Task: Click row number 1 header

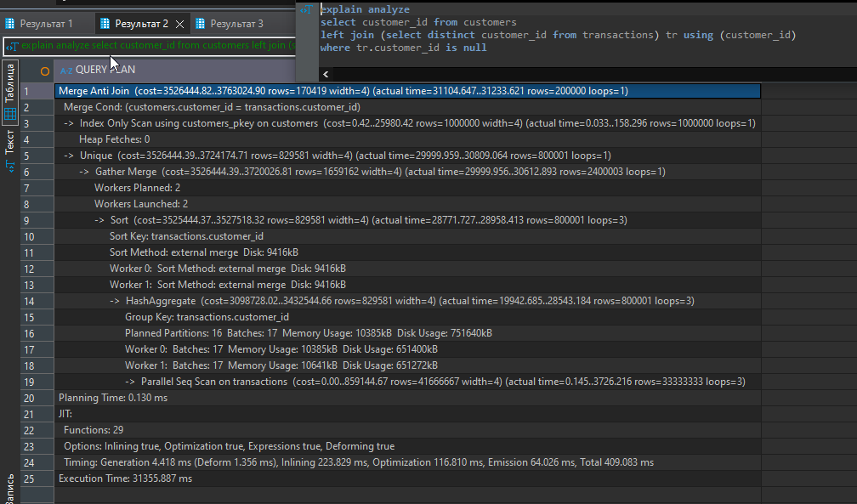Action: pyautogui.click(x=37, y=91)
